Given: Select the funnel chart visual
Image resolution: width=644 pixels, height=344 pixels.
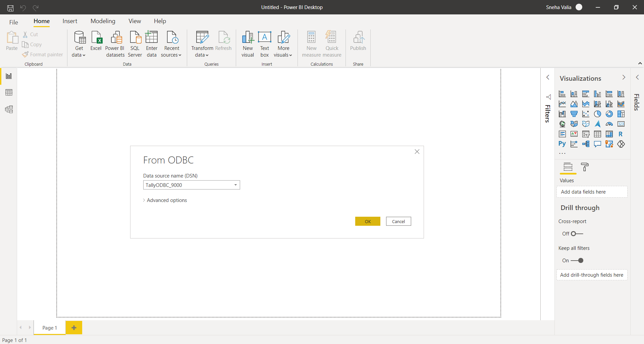Looking at the screenshot, I should point(574,114).
